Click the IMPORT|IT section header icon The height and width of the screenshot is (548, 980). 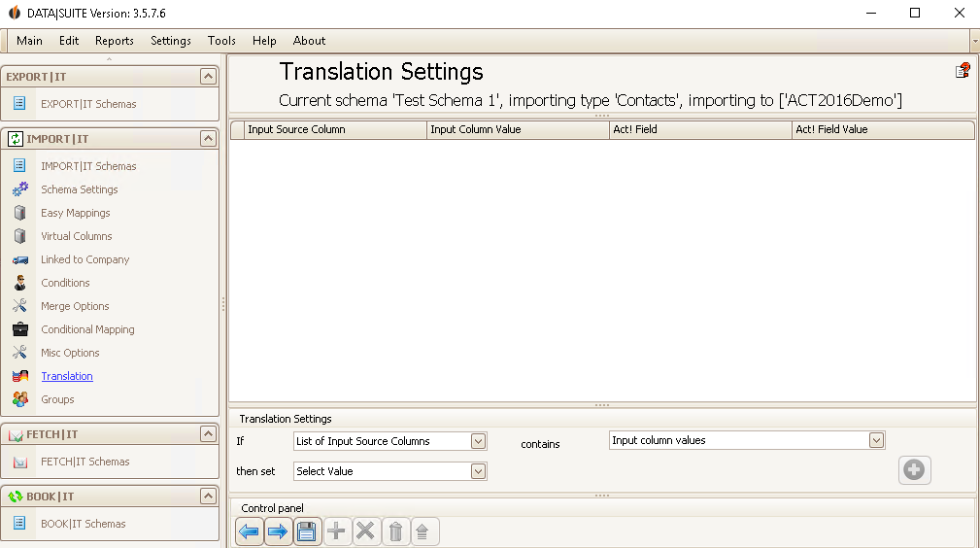[x=15, y=139]
